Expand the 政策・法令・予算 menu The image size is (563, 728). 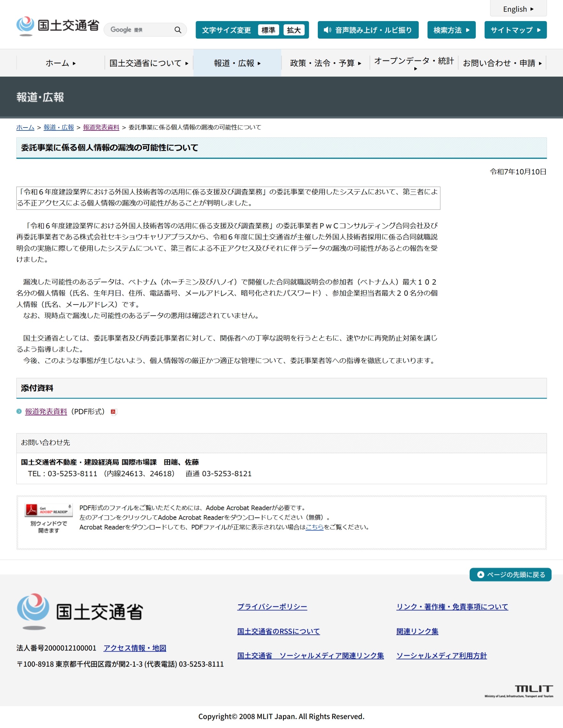(x=325, y=63)
